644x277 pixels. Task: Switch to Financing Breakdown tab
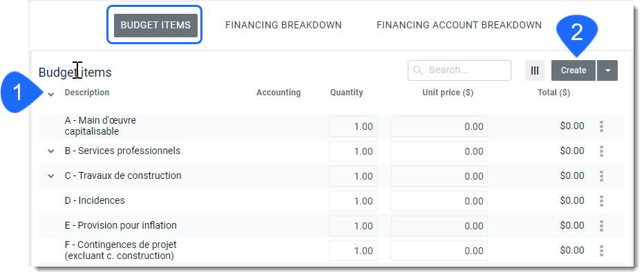(283, 25)
